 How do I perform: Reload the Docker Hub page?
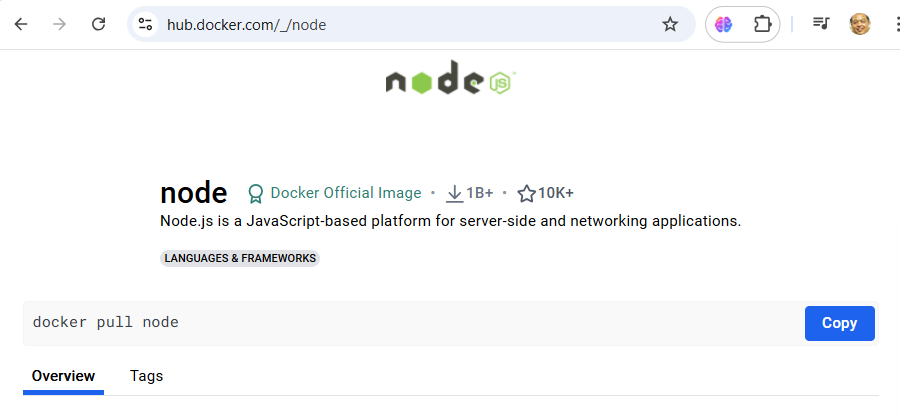coord(99,24)
